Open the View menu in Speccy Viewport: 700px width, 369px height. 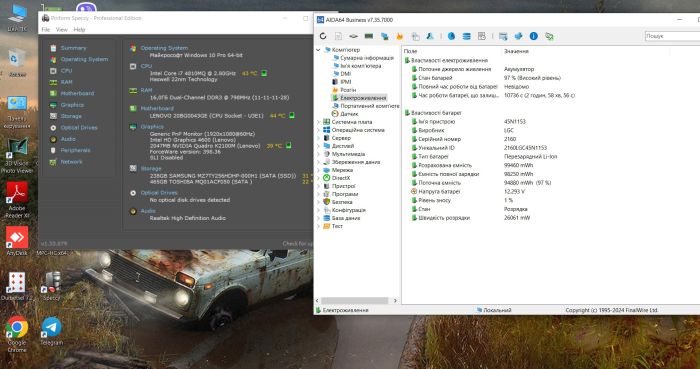pyautogui.click(x=62, y=29)
